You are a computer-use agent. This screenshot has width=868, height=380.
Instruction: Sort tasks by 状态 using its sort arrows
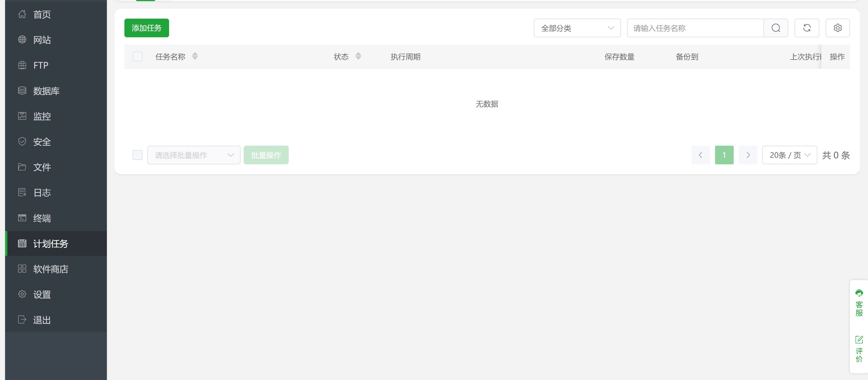[x=358, y=56]
